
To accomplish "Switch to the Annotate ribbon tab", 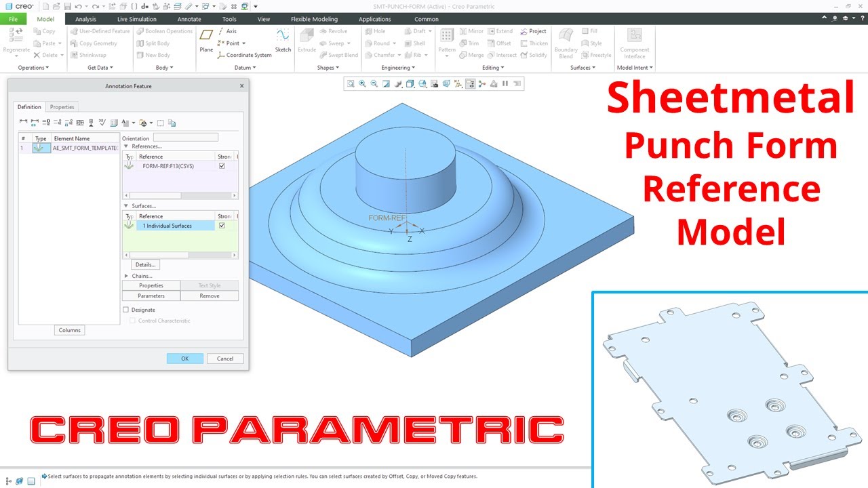I will pos(189,19).
